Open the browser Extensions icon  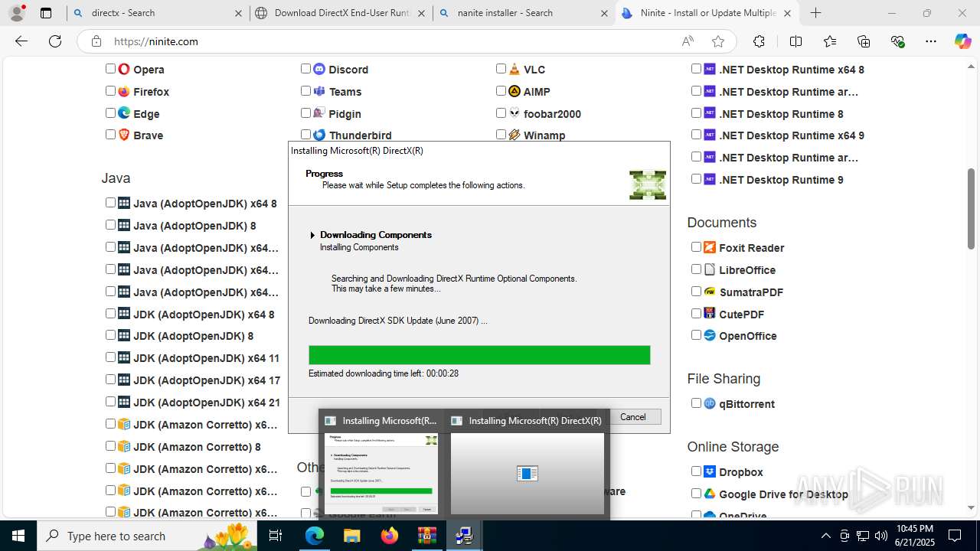(759, 41)
